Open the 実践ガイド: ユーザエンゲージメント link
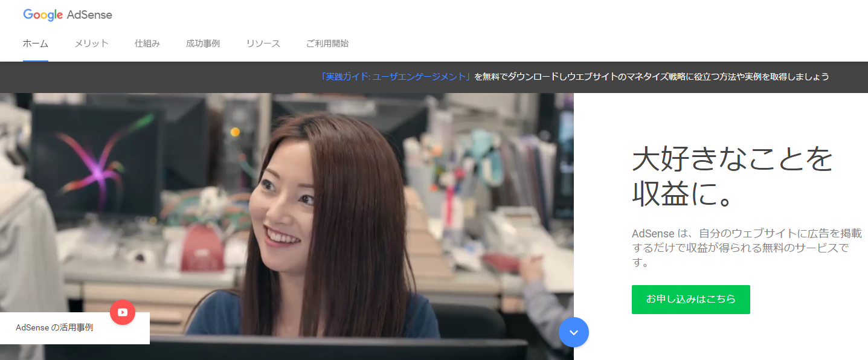 396,77
